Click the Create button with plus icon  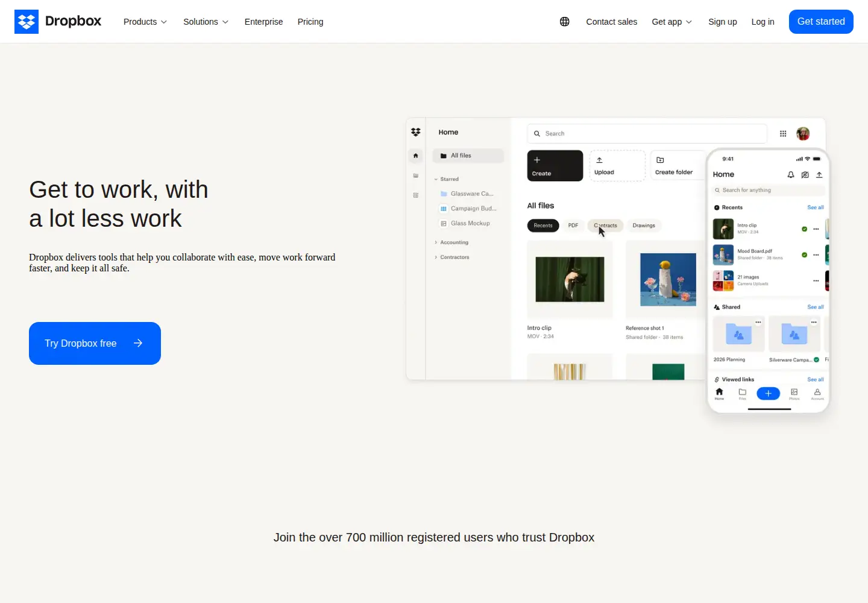coord(555,166)
